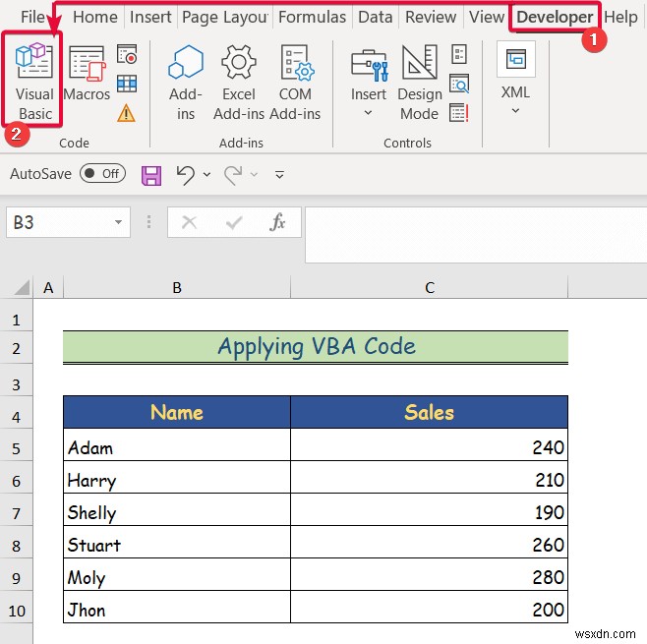Cancel formula entry X icon

coord(190,222)
